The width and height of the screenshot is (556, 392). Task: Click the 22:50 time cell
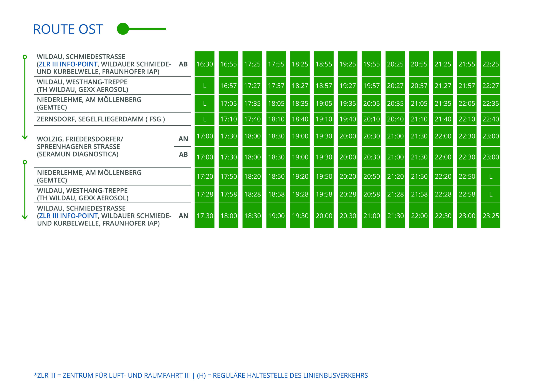[x=467, y=176]
